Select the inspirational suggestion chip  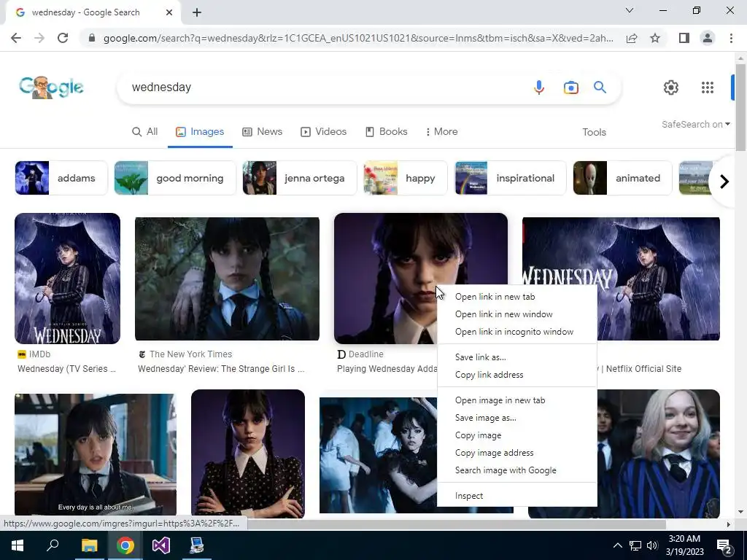pyautogui.click(x=510, y=178)
